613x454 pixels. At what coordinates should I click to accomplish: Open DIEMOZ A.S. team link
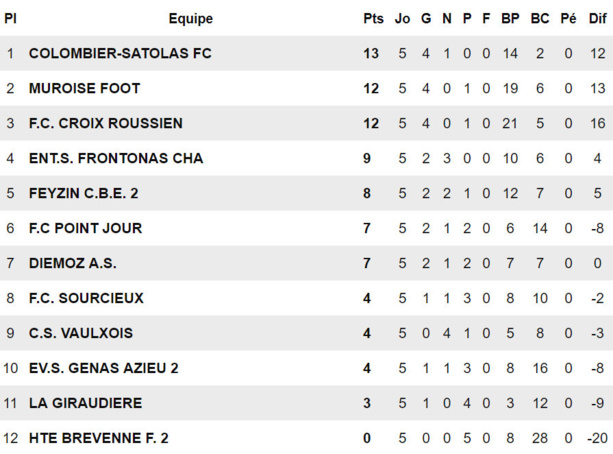coord(72,263)
